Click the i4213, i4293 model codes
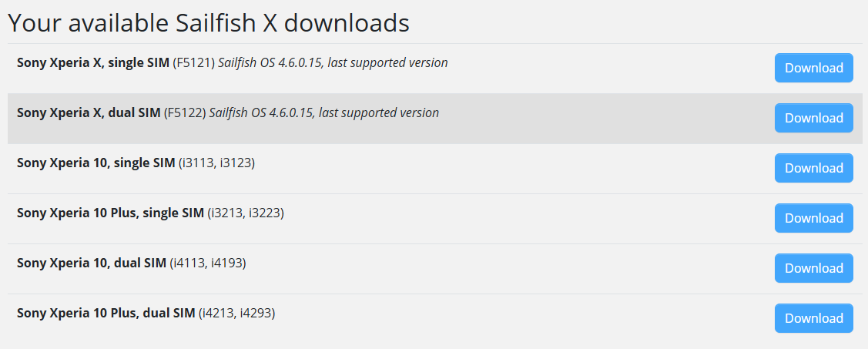 click(236, 314)
